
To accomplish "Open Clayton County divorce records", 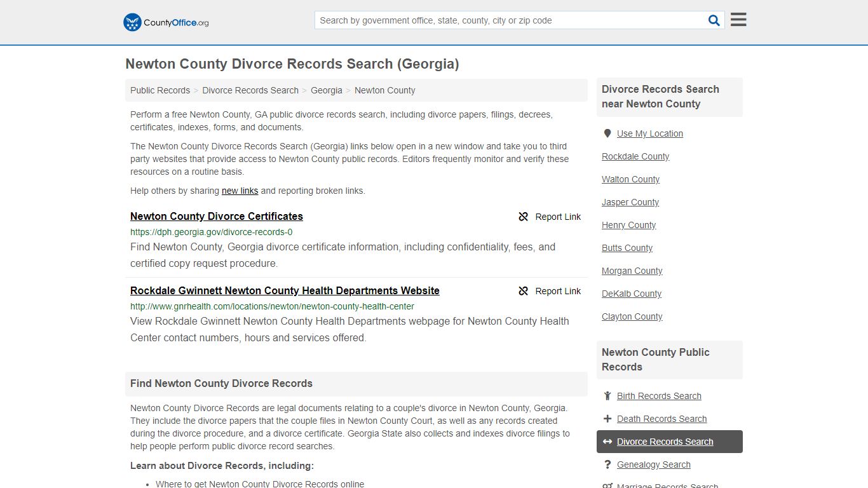I will coord(632,316).
